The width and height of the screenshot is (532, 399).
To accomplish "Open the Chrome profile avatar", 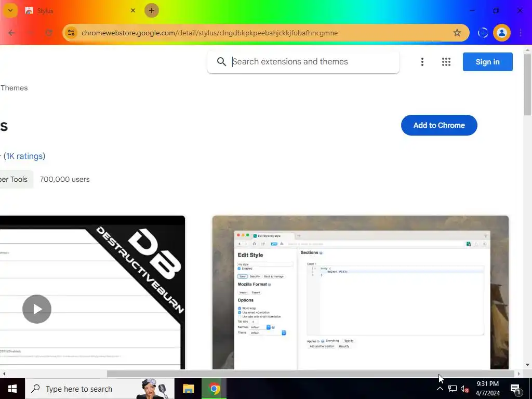I will (x=501, y=33).
